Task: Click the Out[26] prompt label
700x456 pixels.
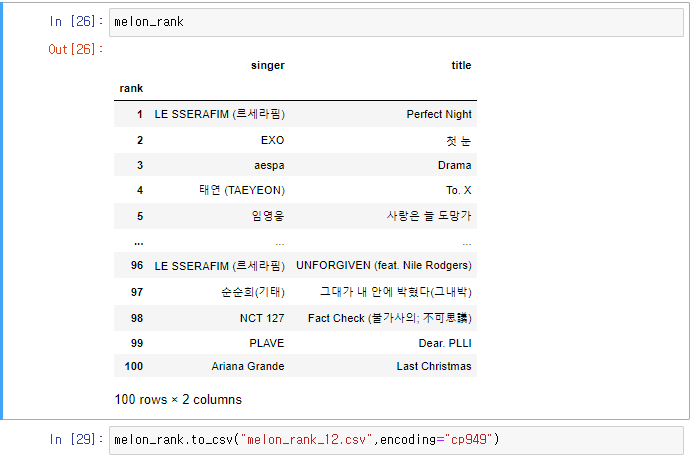Action: 75,49
